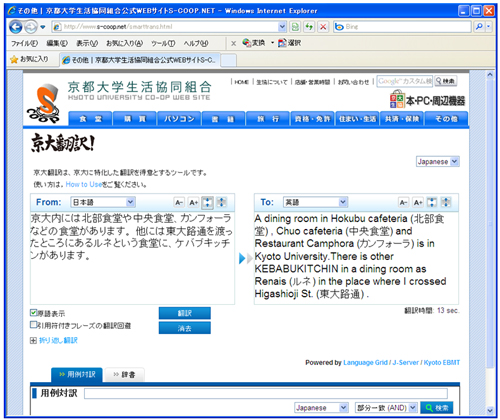Open a new blank browser tab

[x=229, y=60]
